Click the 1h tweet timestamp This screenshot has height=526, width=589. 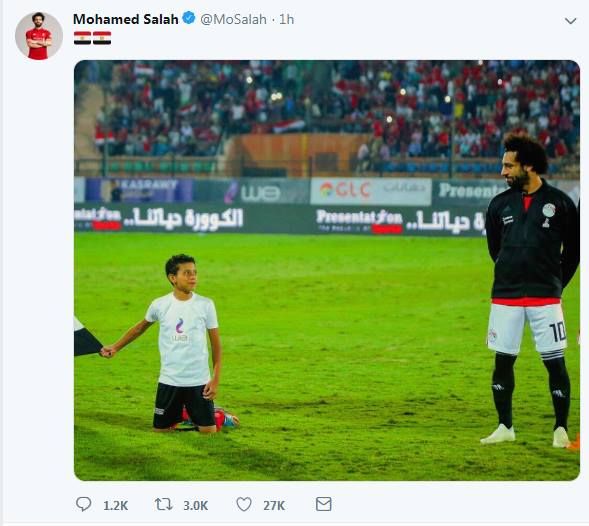point(287,19)
